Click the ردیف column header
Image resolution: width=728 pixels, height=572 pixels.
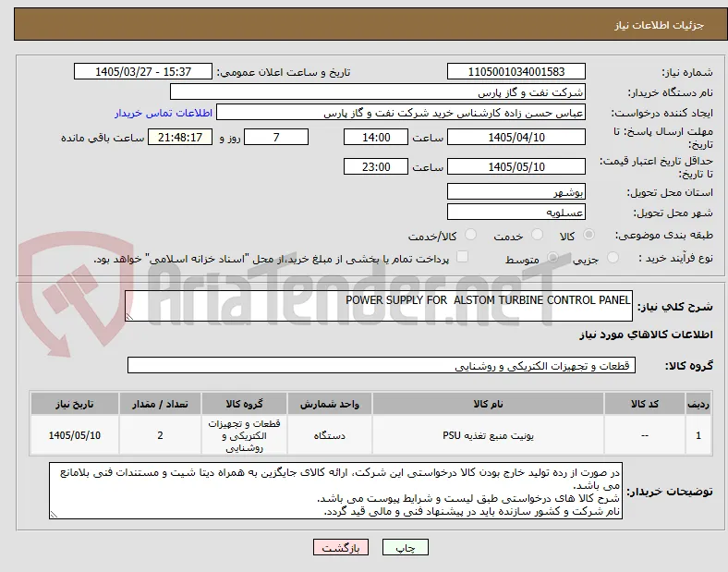(x=698, y=404)
